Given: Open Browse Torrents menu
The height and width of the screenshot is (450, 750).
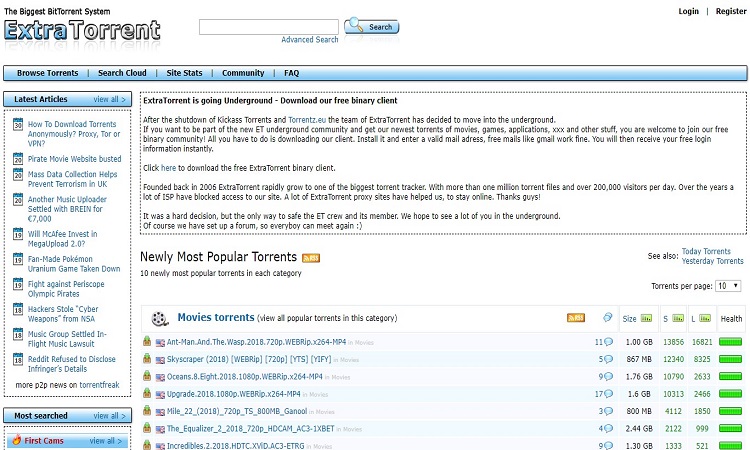Looking at the screenshot, I should coord(47,73).
